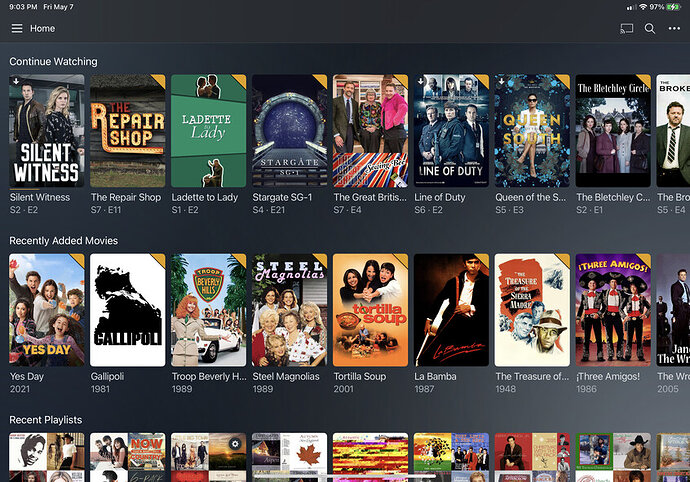Open the playlist with maple leaf cover
The height and width of the screenshot is (482, 690).
pos(290,457)
